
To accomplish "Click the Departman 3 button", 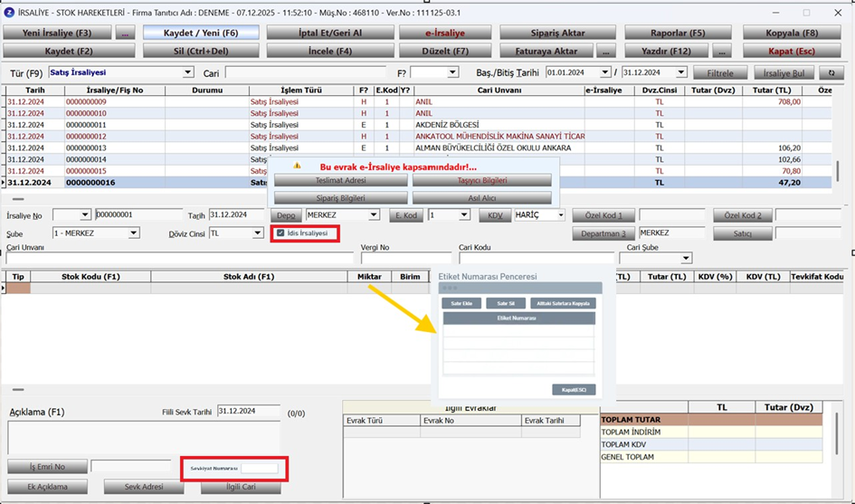I will [x=603, y=233].
